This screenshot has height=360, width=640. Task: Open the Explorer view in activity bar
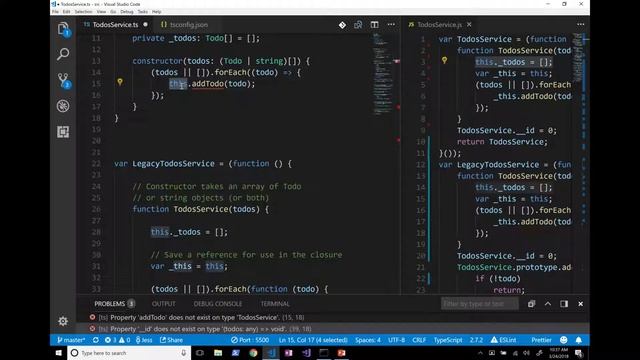click(x=63, y=29)
